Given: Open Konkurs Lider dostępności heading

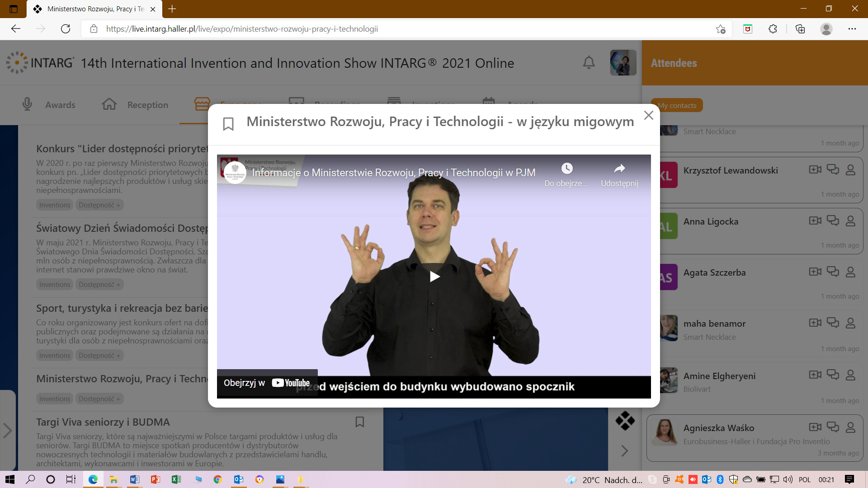Looking at the screenshot, I should pos(122,149).
